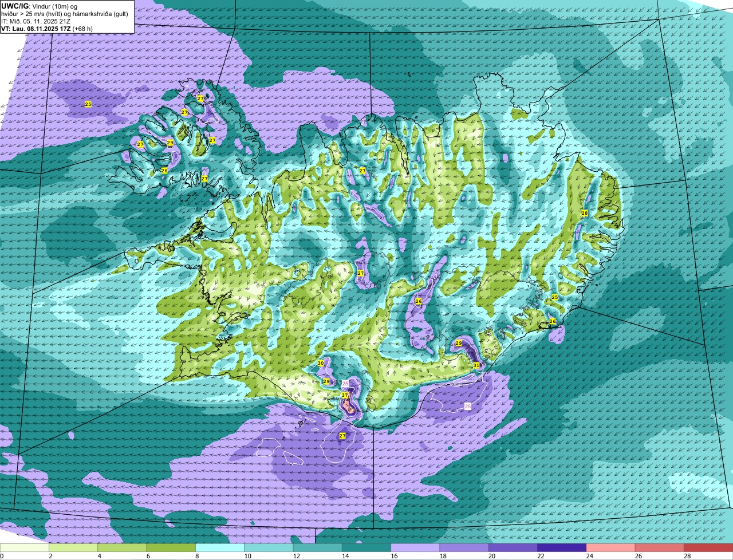Click the 'VT: Lau. 08.11.2025 17Z (+68 h)' line

pos(47,28)
